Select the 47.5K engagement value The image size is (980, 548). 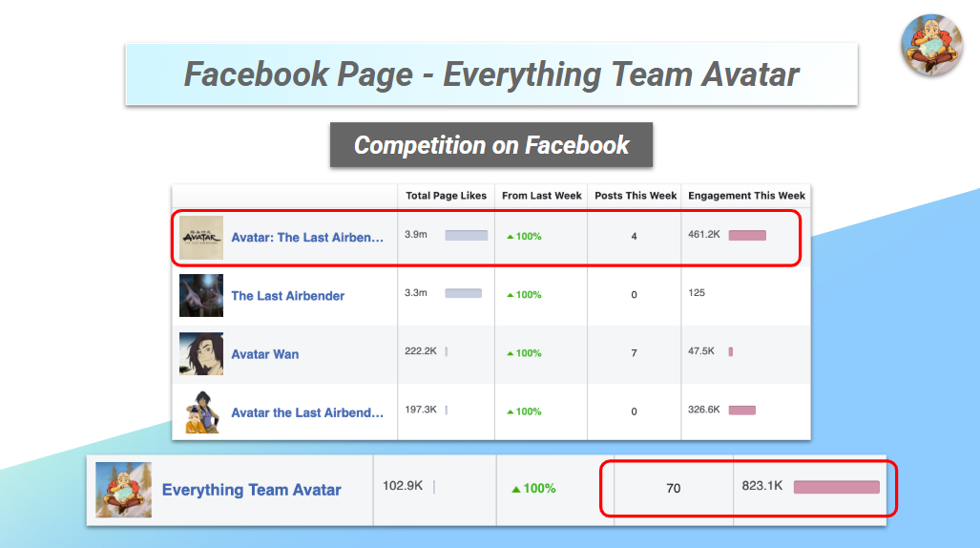[701, 351]
